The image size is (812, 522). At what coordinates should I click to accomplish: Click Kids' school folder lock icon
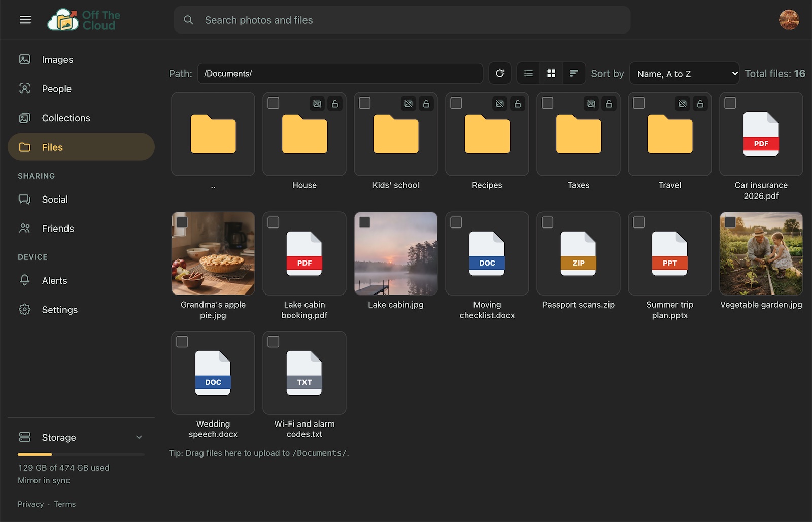tap(426, 104)
